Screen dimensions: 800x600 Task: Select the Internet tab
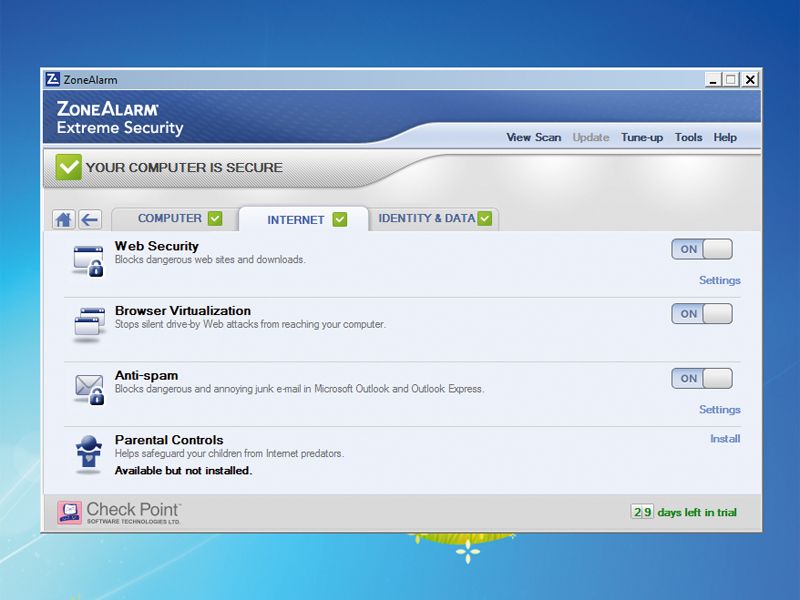pyautogui.click(x=304, y=219)
